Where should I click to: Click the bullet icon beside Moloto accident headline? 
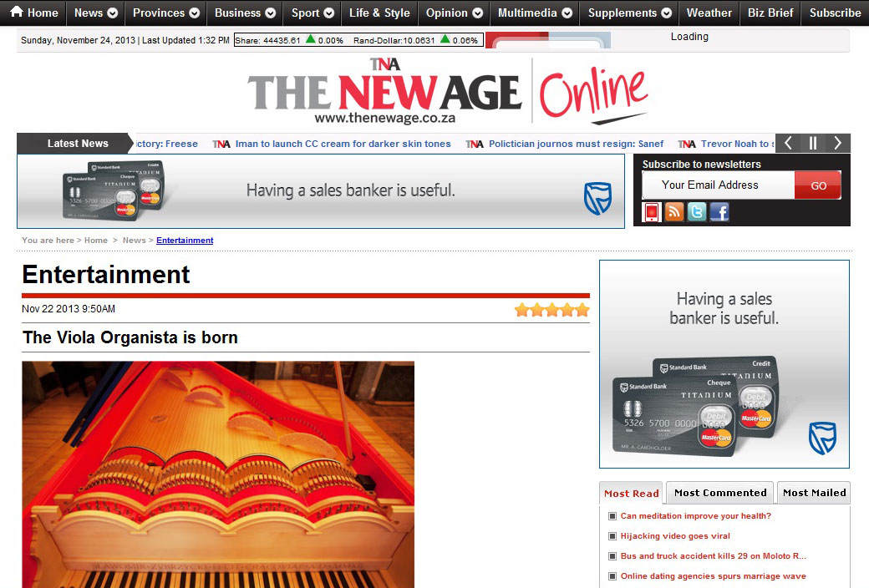pos(612,556)
